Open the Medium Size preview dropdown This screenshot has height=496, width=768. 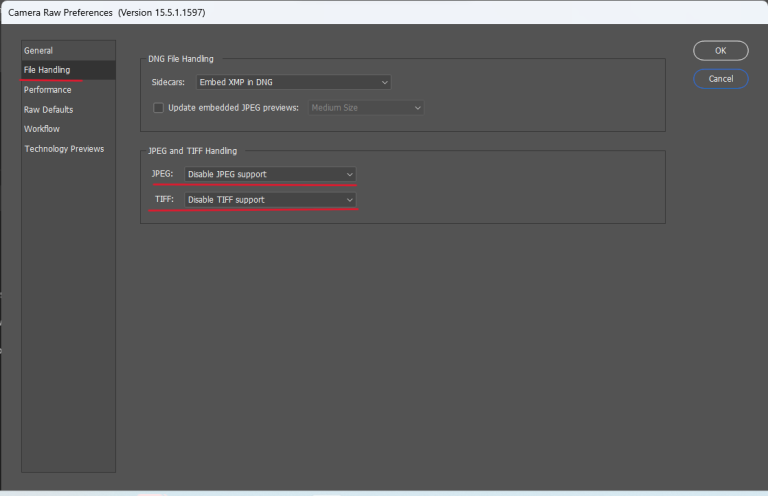tap(365, 107)
